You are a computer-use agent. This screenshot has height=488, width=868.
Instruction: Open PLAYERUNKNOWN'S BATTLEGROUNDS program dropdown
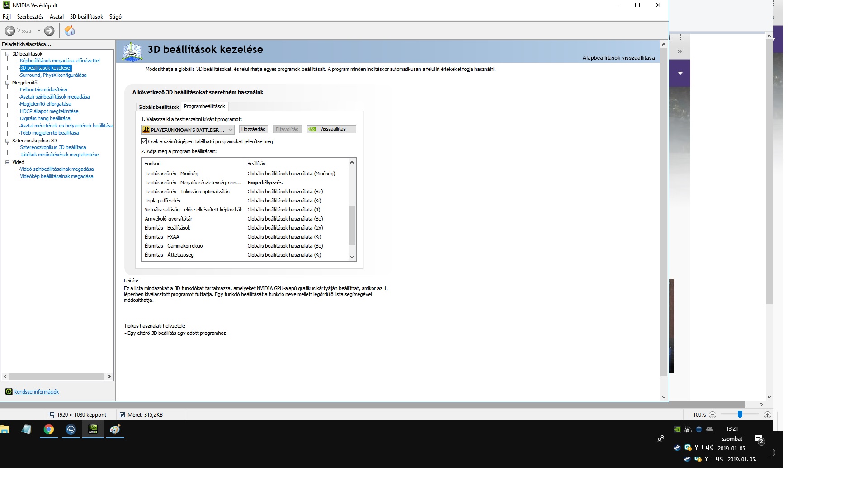(188, 130)
